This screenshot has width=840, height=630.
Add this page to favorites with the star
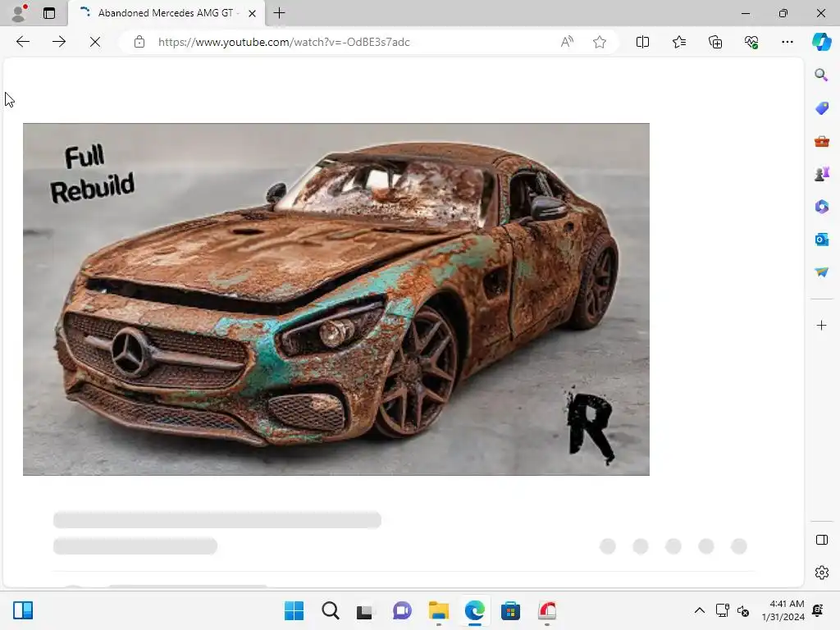tap(600, 42)
